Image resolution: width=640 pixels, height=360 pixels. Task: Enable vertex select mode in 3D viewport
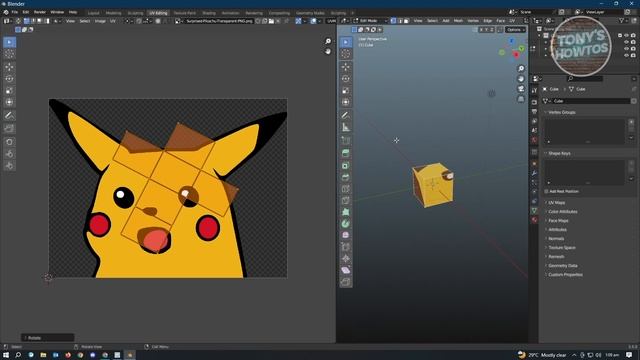[393, 20]
